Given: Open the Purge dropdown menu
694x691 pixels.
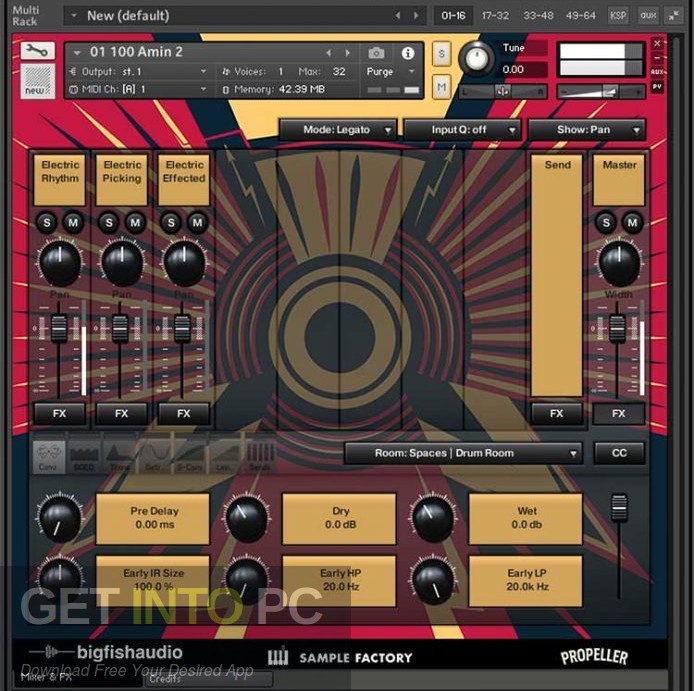Looking at the screenshot, I should (x=390, y=71).
